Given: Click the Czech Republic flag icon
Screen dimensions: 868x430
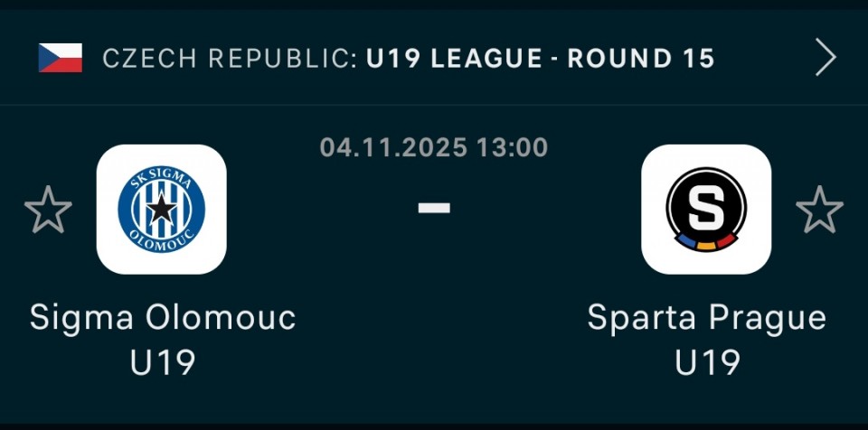Looking at the screenshot, I should 61,59.
